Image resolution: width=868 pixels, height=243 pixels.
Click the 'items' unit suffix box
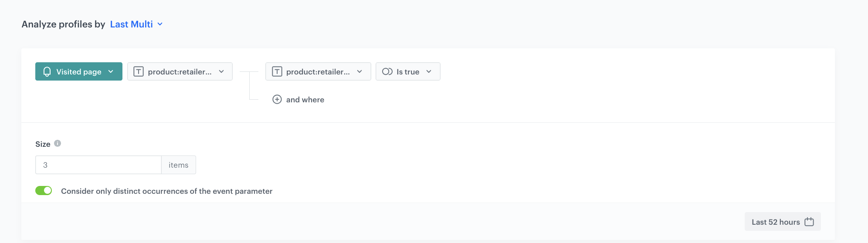pos(179,165)
